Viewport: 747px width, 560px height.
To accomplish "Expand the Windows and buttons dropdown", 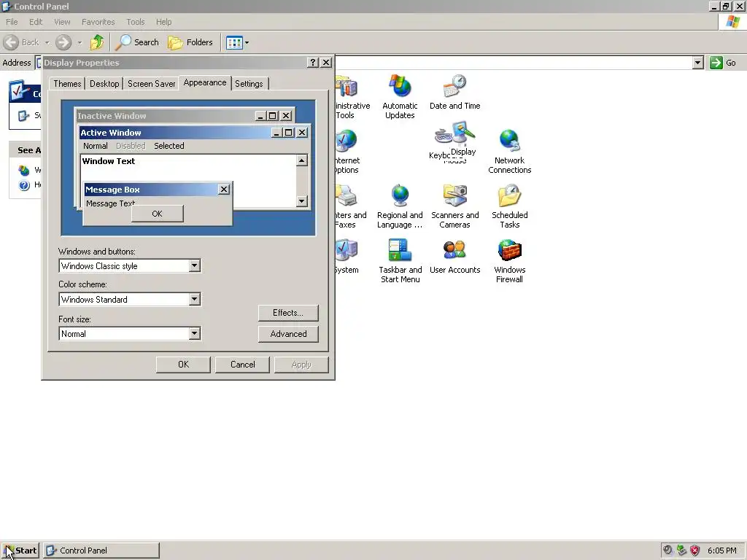I will pyautogui.click(x=194, y=265).
